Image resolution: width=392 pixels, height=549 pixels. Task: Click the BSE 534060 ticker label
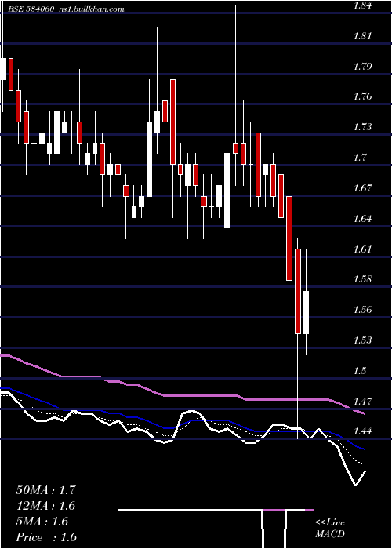pyautogui.click(x=31, y=9)
